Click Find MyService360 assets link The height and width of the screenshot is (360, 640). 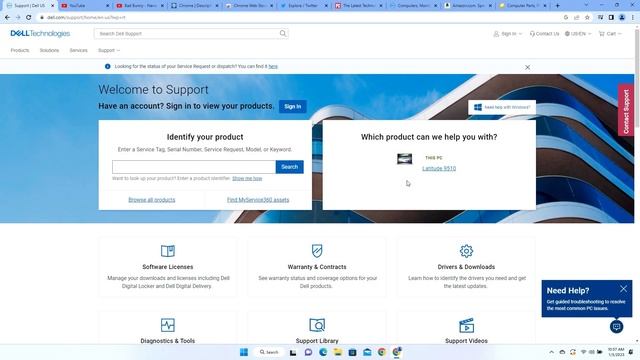258,200
